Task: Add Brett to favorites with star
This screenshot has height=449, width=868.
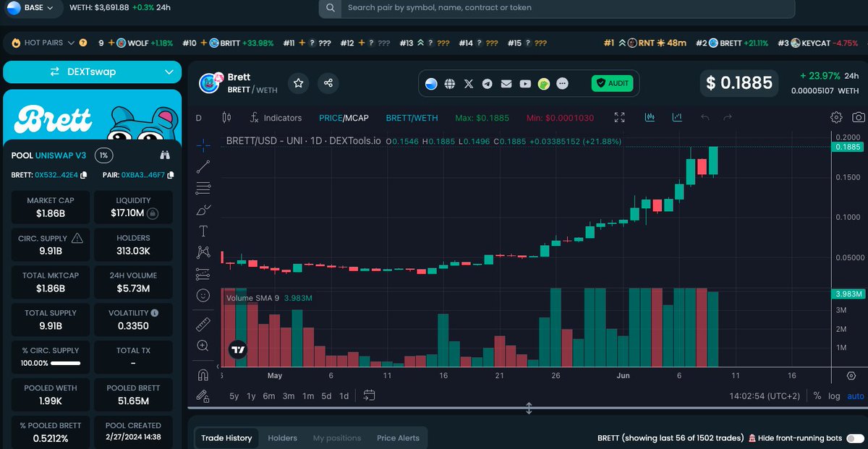Action: [x=299, y=83]
